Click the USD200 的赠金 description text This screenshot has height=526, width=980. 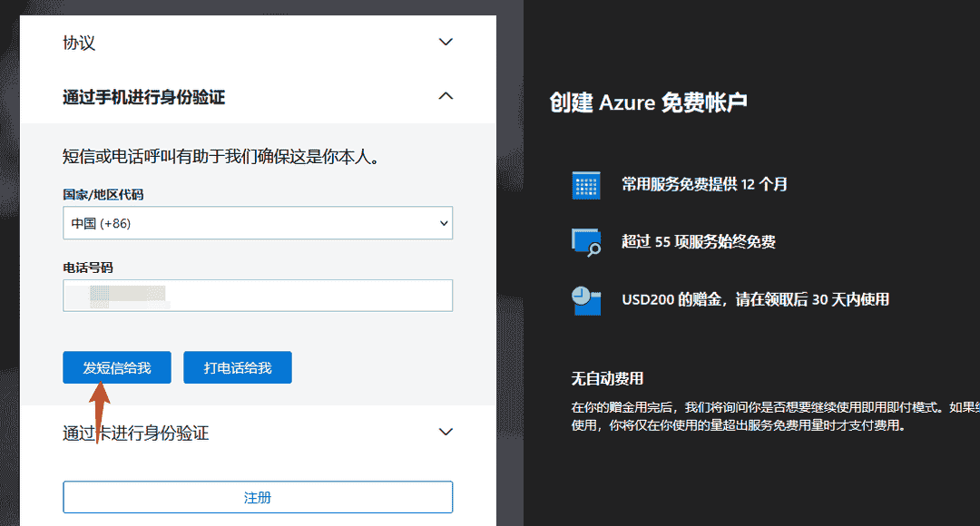(x=755, y=299)
